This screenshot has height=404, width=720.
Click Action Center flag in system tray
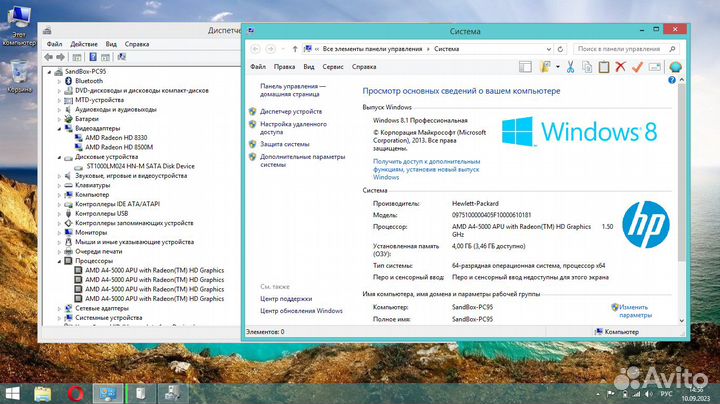pos(611,394)
